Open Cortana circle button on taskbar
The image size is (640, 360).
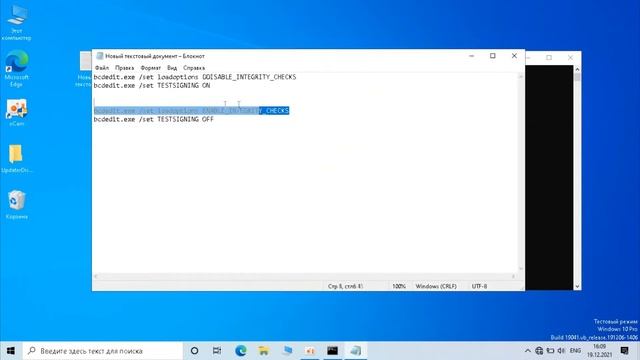click(194, 351)
